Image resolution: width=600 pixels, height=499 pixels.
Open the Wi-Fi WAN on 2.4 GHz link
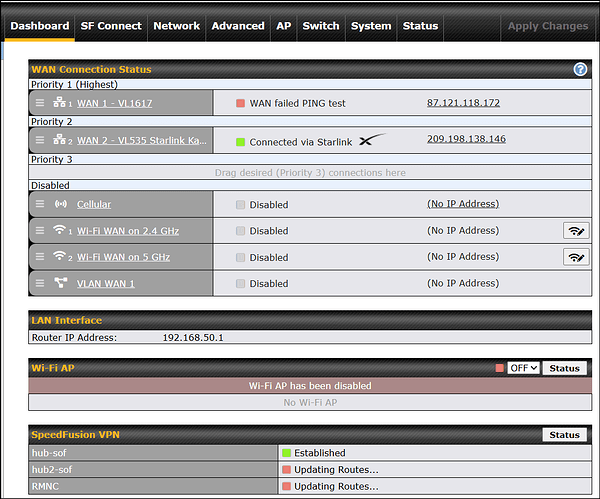[128, 231]
